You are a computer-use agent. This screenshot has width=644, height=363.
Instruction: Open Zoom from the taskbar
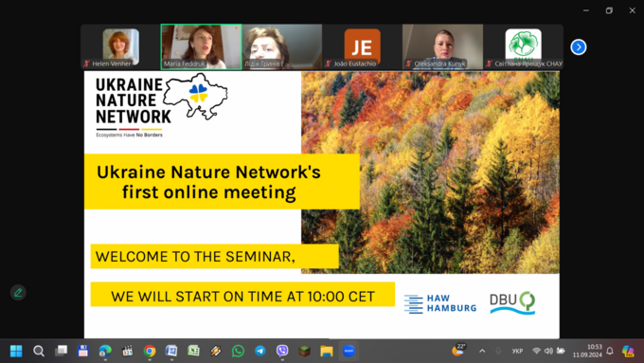click(x=349, y=351)
